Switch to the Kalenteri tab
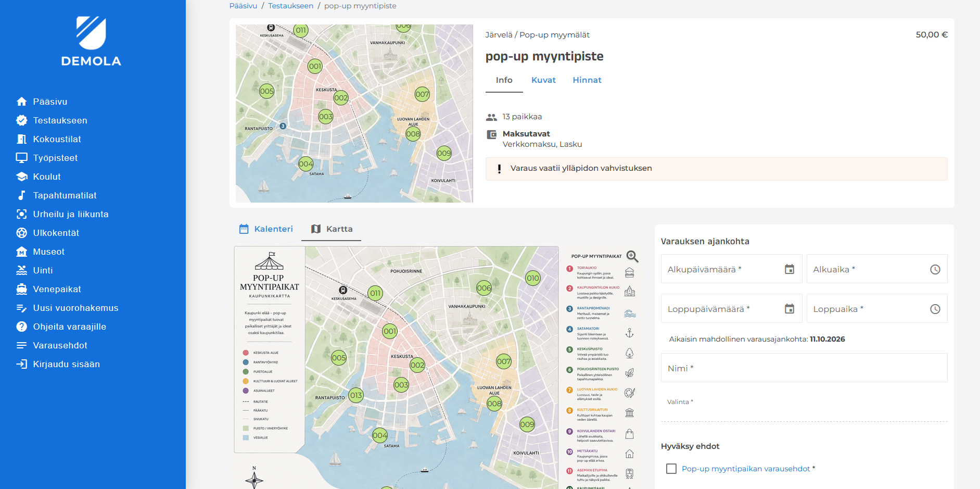Screen dimensions: 980x489 266,229
